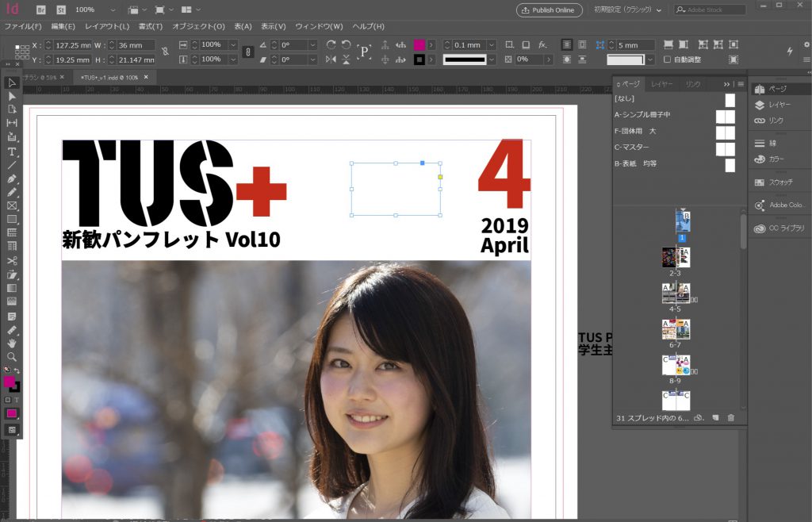Delete selected page using trash icon

[730, 417]
